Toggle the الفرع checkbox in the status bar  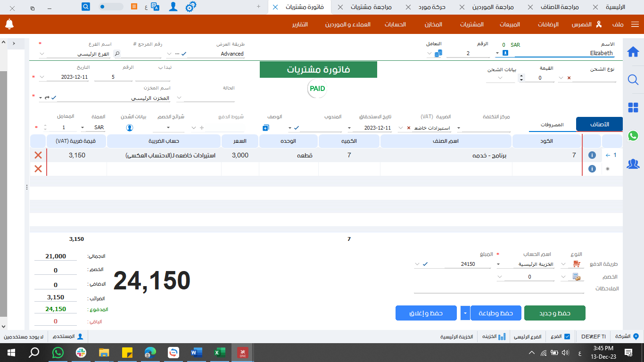[567, 337]
